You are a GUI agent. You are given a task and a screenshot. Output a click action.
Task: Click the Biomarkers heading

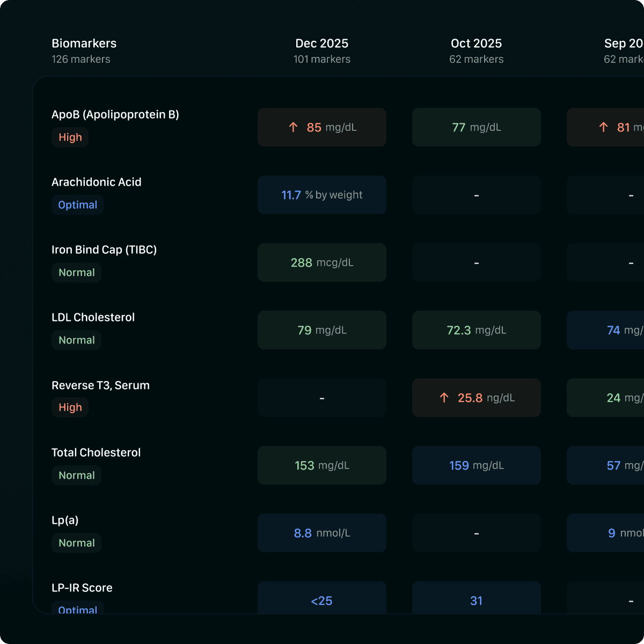[84, 43]
